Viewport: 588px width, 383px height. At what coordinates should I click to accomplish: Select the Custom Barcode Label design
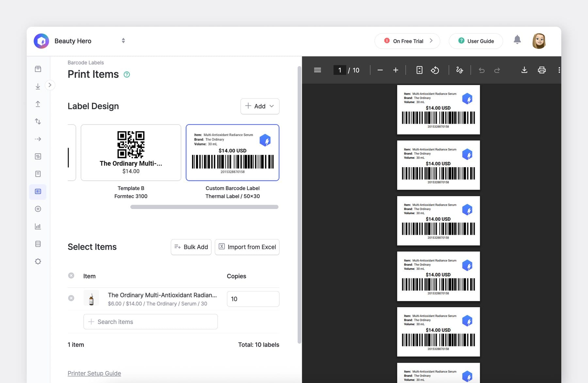tap(232, 152)
